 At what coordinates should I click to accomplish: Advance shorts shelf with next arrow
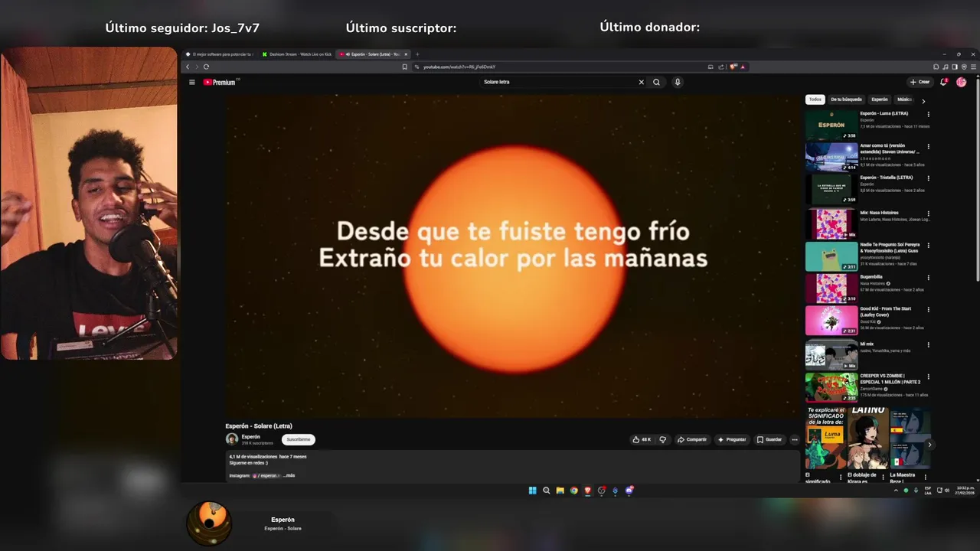929,445
